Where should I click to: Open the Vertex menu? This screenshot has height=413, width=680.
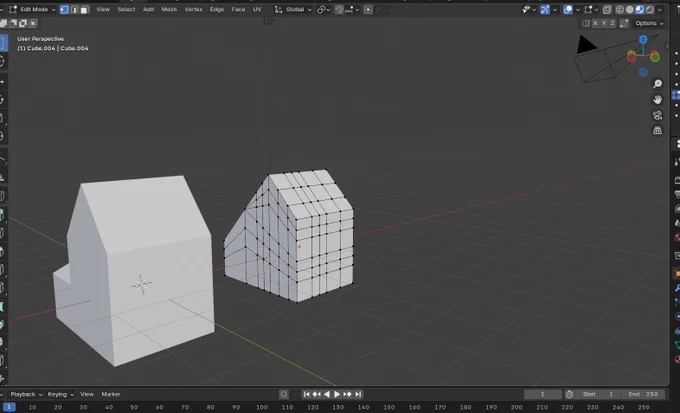pos(193,9)
